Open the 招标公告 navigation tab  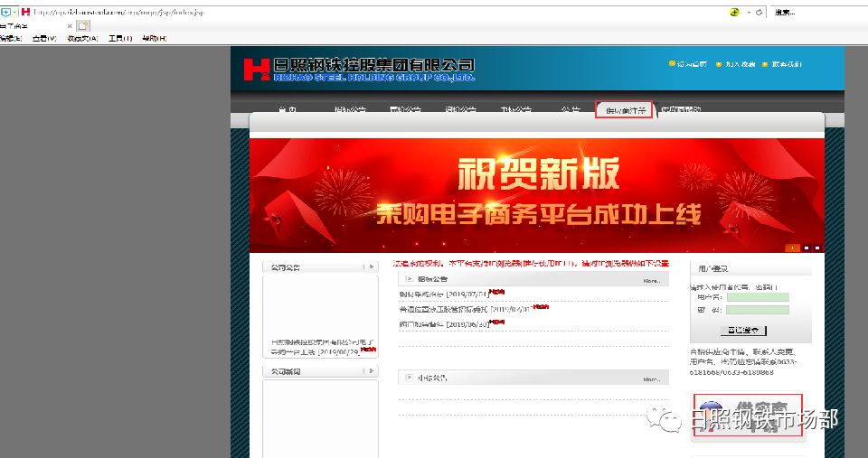point(350,109)
